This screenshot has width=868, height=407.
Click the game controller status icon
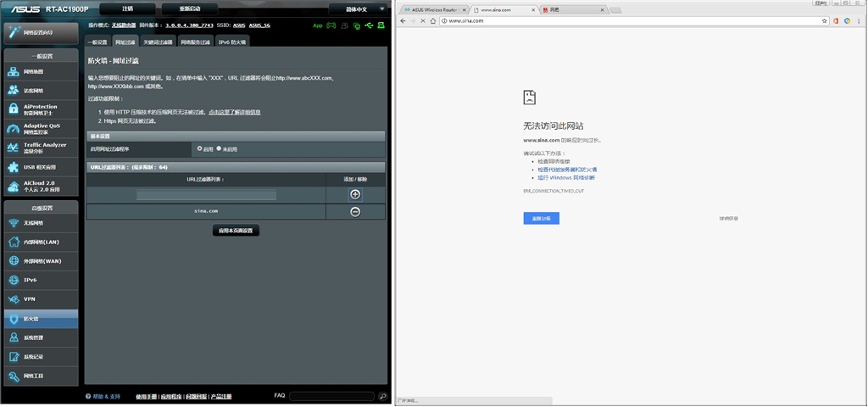[331, 25]
